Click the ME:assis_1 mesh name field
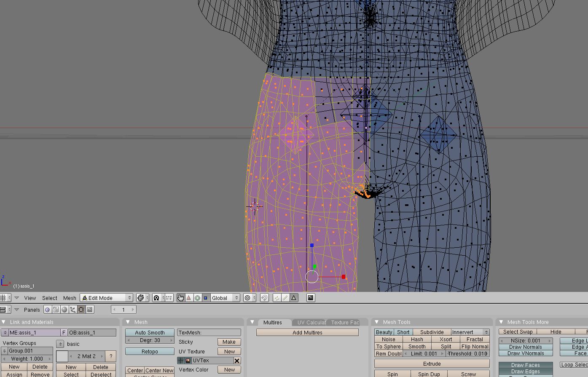 tap(34, 333)
